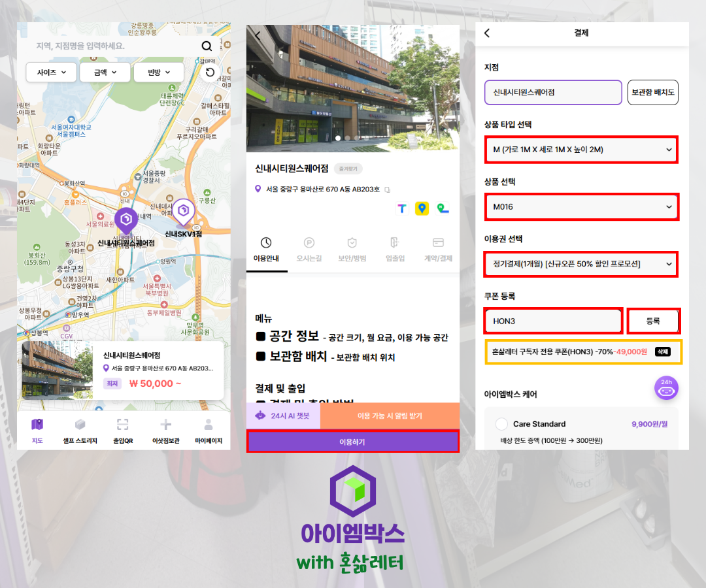Switch to the 입출입 tab
The image size is (706, 588).
point(395,250)
